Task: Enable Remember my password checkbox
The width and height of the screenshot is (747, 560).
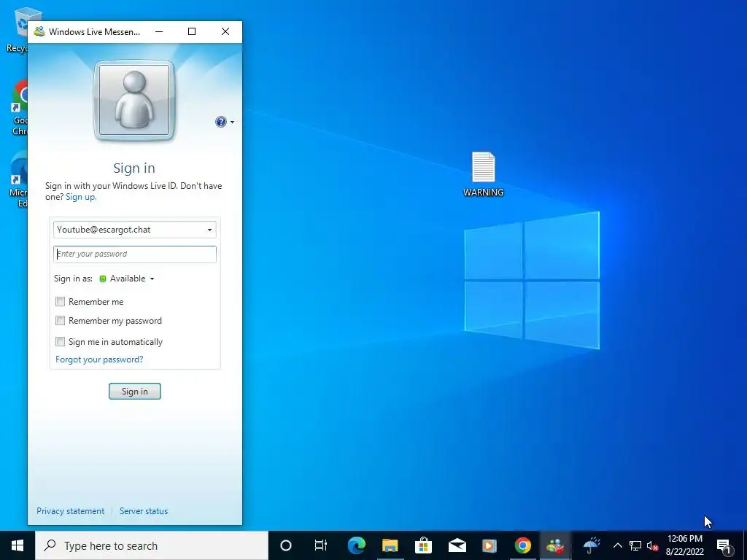Action: [60, 321]
